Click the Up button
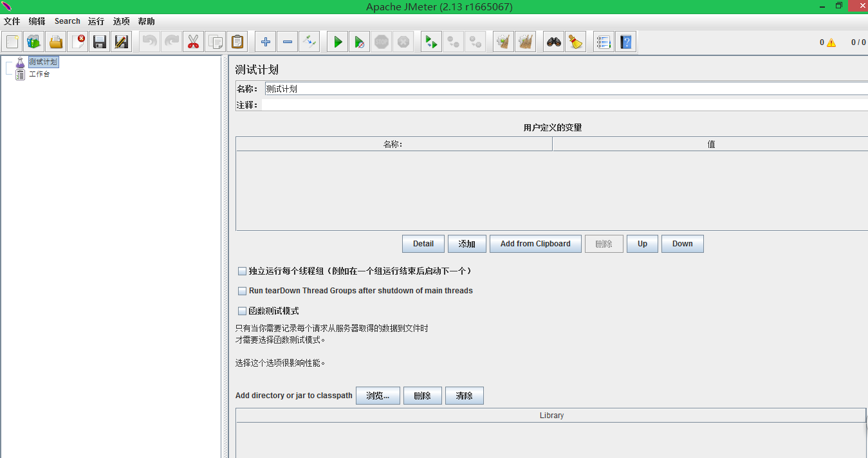 pyautogui.click(x=642, y=244)
